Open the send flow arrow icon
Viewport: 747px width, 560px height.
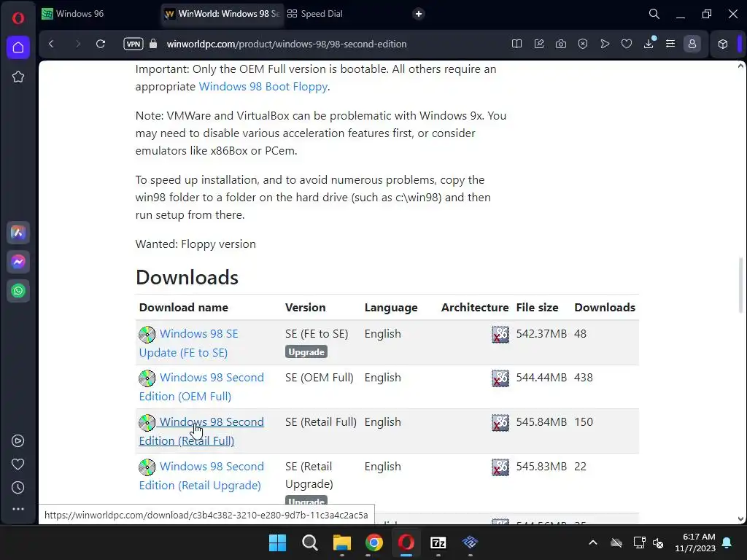click(x=605, y=44)
